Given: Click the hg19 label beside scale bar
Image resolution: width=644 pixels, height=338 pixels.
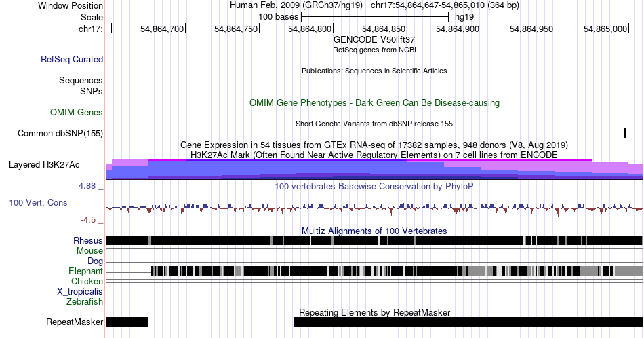Looking at the screenshot, I should click(464, 17).
